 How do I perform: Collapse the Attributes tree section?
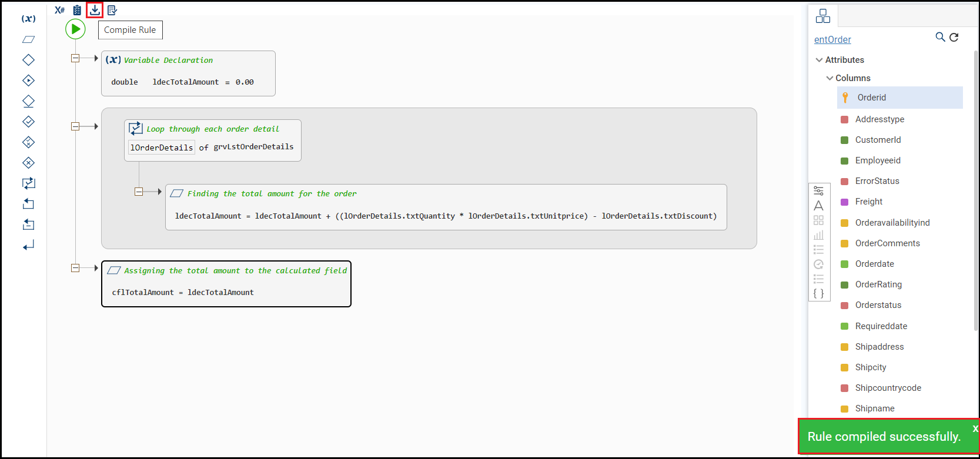pos(819,60)
